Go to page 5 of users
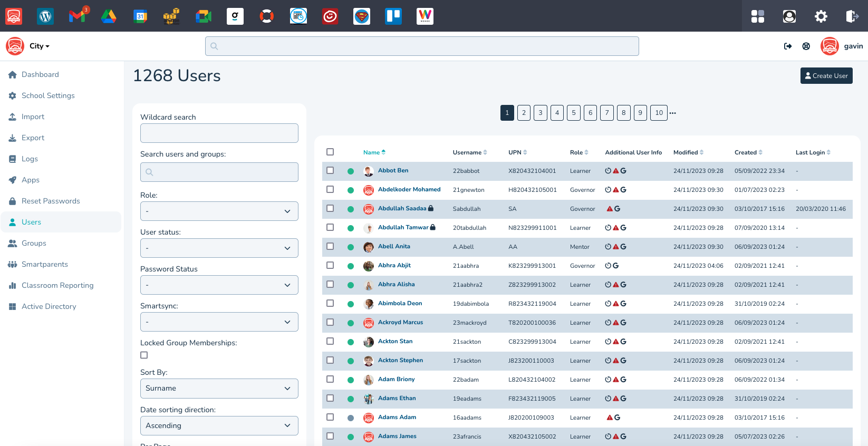Screen dimensions: 868x446 (x=574, y=113)
